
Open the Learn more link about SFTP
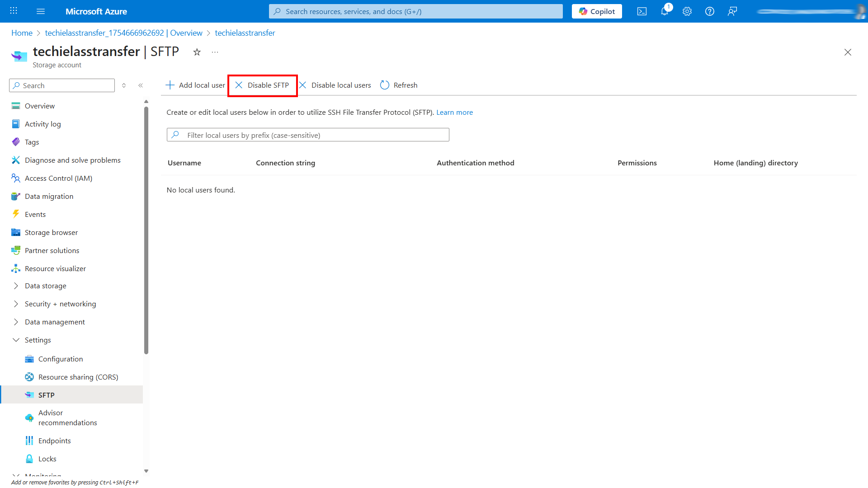pos(454,112)
